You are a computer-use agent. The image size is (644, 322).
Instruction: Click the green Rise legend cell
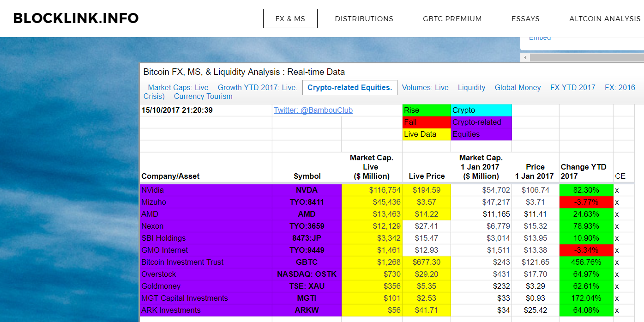coord(427,110)
